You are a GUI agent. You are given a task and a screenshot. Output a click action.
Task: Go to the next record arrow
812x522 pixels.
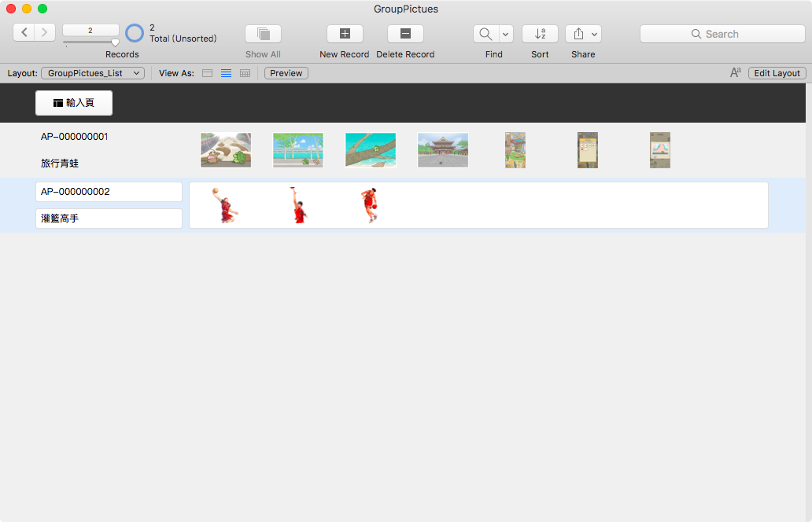[x=45, y=32]
